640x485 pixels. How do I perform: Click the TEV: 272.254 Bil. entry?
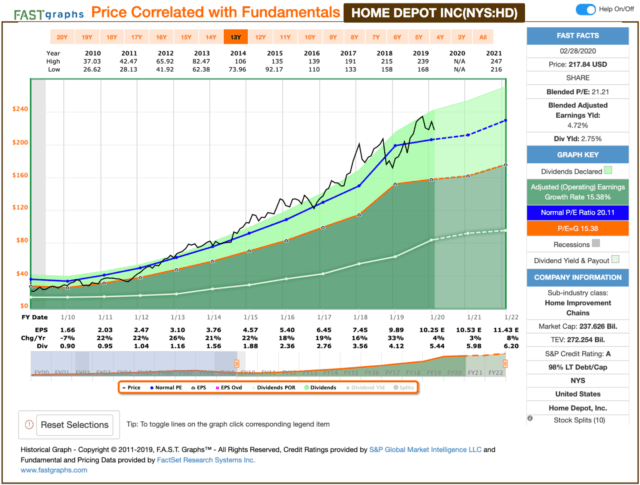[x=578, y=340]
